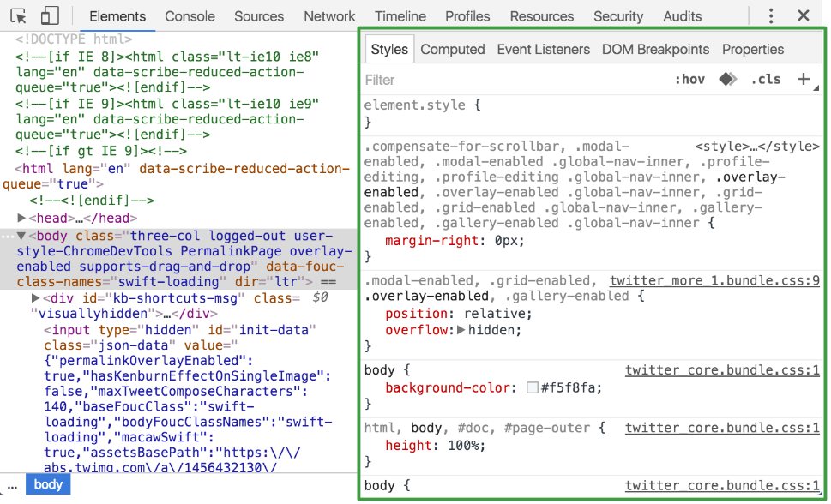Open the #f5f8fa background color swatch
This screenshot has height=504, width=831.
tap(533, 387)
